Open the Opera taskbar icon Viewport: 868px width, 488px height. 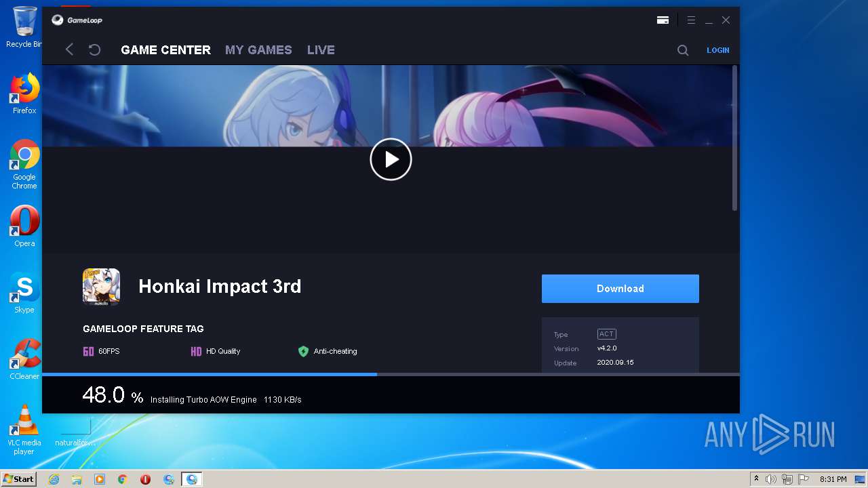click(x=145, y=479)
